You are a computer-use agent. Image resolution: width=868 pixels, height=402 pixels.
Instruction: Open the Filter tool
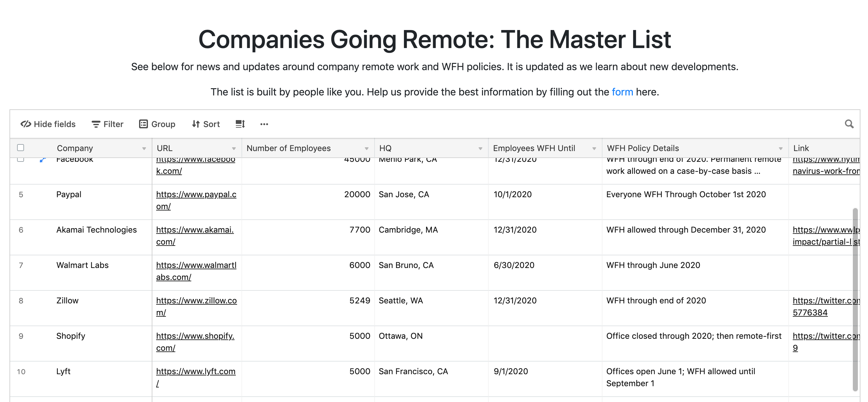click(x=107, y=124)
